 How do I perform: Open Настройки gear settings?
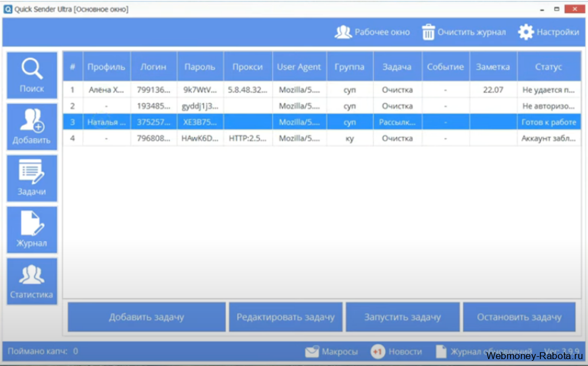[526, 32]
